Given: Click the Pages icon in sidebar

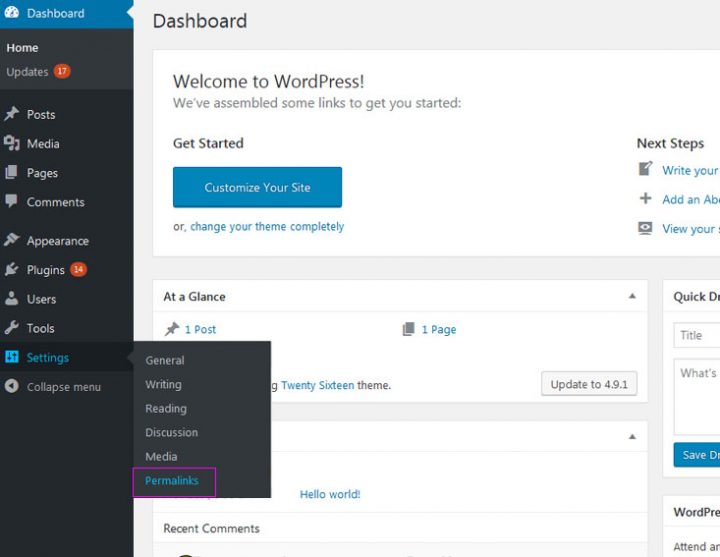Looking at the screenshot, I should [x=11, y=172].
